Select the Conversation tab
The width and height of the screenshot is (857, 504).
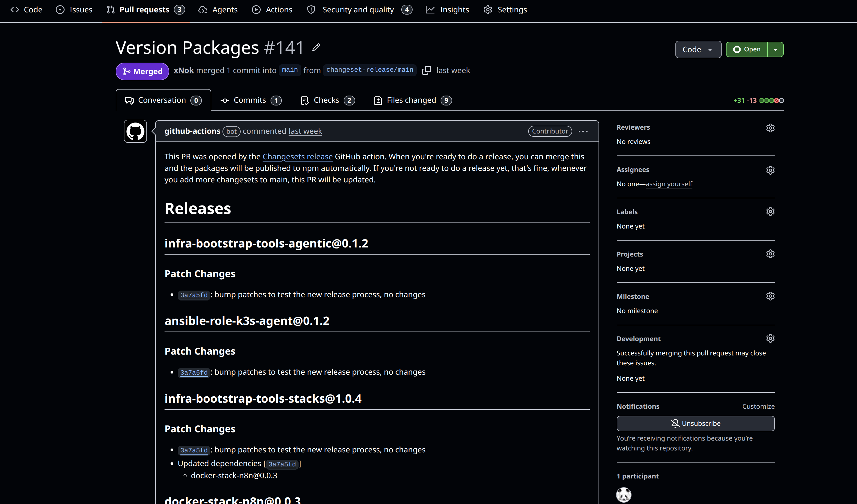point(163,100)
